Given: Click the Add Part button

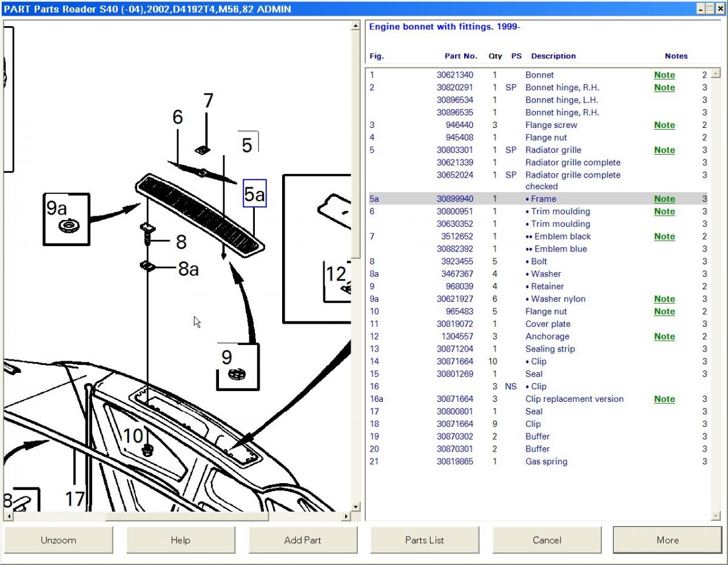Looking at the screenshot, I should point(302,540).
